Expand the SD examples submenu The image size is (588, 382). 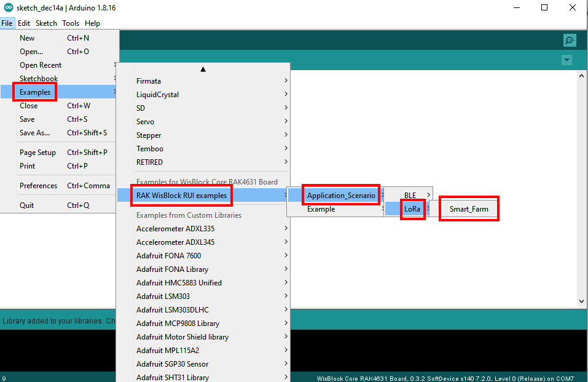[203, 108]
